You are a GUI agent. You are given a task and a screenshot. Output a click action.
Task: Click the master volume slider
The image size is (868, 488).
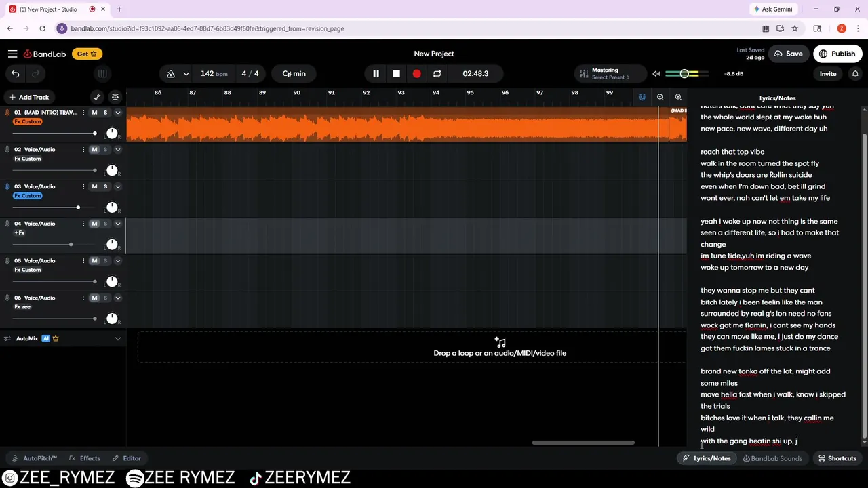coord(687,73)
